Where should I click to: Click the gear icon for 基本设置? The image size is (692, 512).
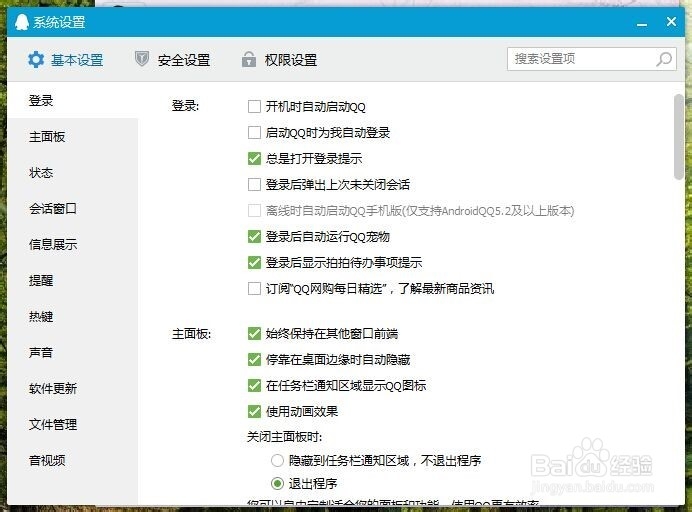(36, 60)
